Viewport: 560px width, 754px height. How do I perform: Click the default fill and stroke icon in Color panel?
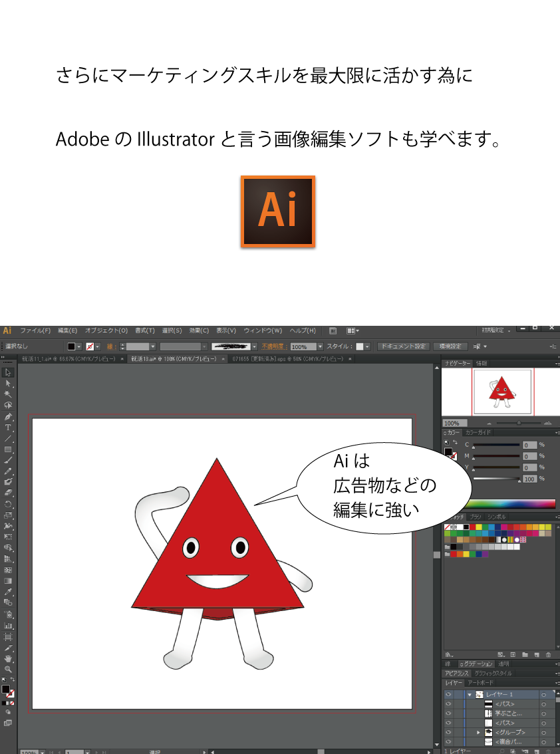(446, 442)
